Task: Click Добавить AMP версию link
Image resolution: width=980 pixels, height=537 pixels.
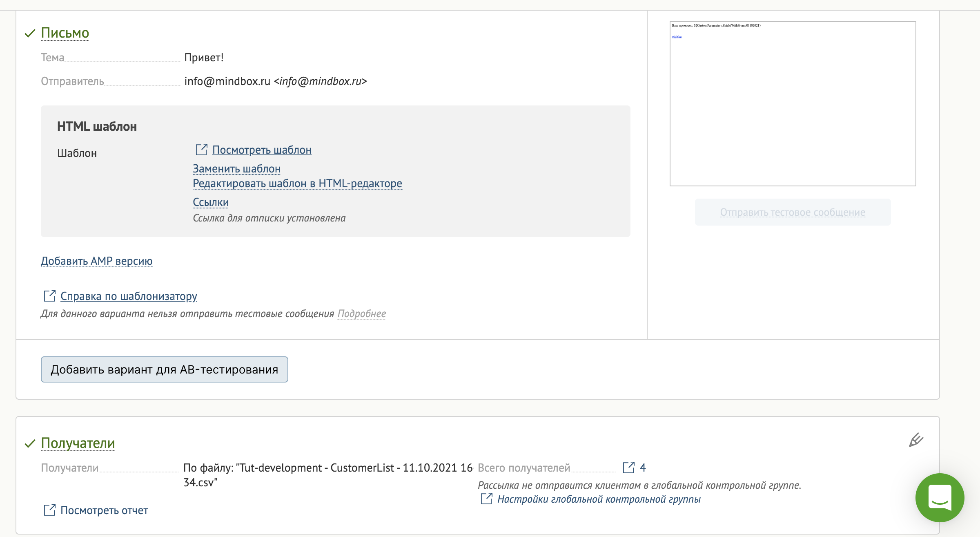Action: 97,261
